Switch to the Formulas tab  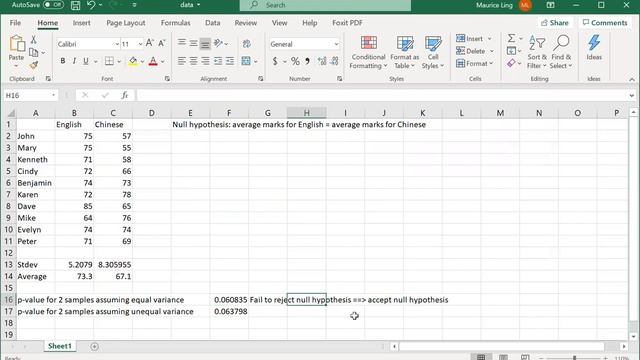[x=176, y=23]
